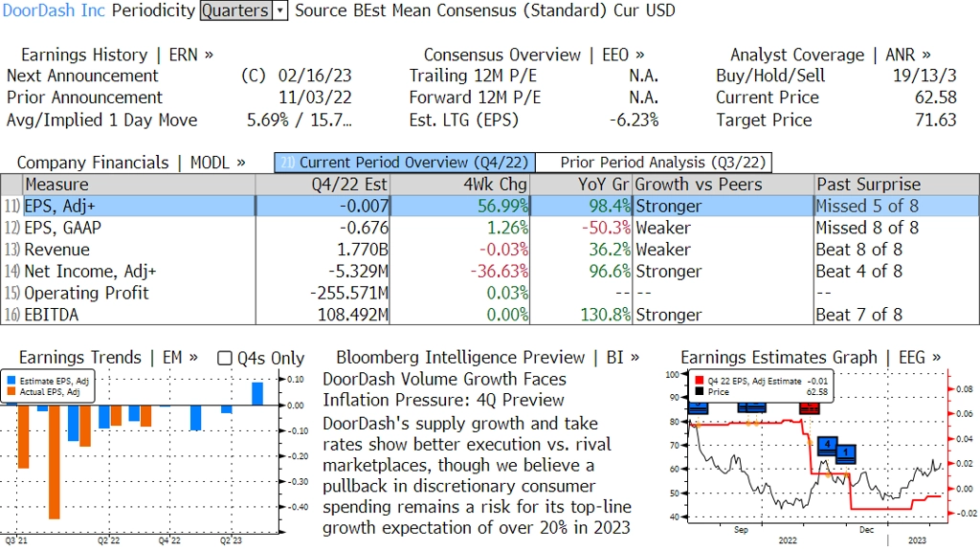Select row 15 Operating Profit
This screenshot has width=980, height=549.
(490, 293)
